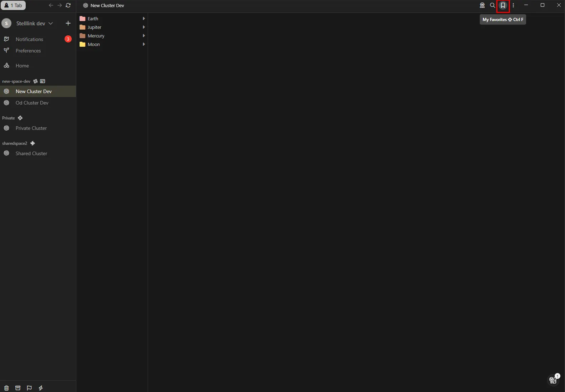Click the search magnifier icon
Screen dimensions: 565x392
[493, 5]
